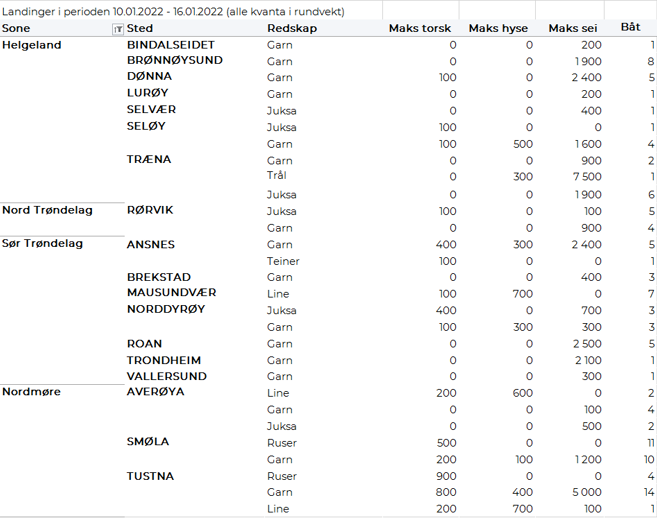The width and height of the screenshot is (657, 518).
Task: Open the Sone column filter button
Action: pyautogui.click(x=118, y=29)
